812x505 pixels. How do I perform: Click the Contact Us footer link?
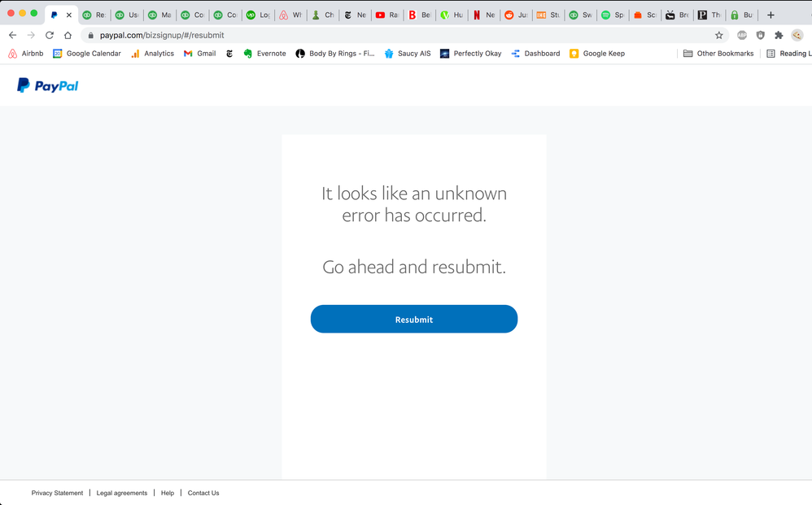coord(203,493)
